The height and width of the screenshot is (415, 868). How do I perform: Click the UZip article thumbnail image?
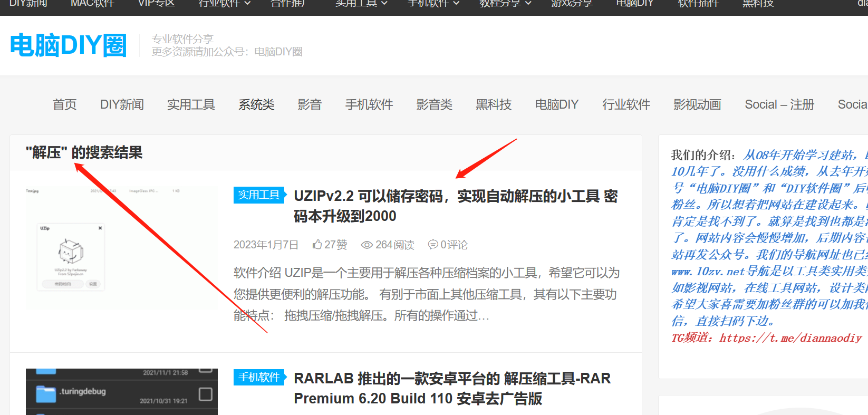pyautogui.click(x=122, y=247)
